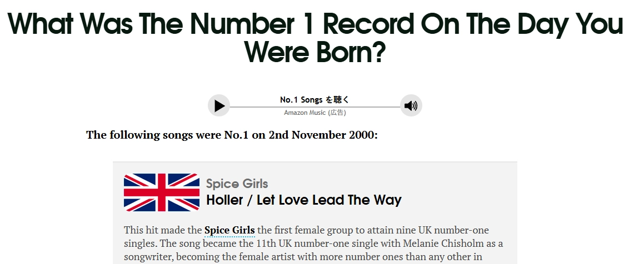Click the UK Union Jack flag image
Screen dimensions: 644x264
click(x=161, y=192)
